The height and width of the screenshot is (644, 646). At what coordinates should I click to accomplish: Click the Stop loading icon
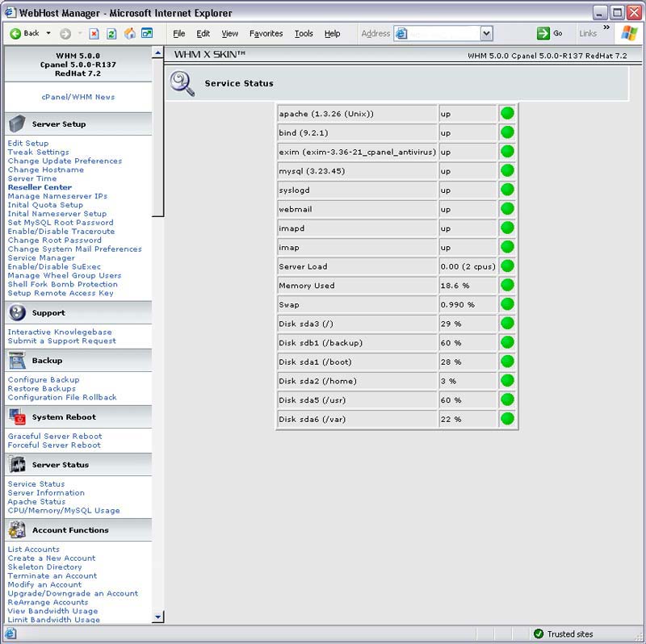pos(94,33)
